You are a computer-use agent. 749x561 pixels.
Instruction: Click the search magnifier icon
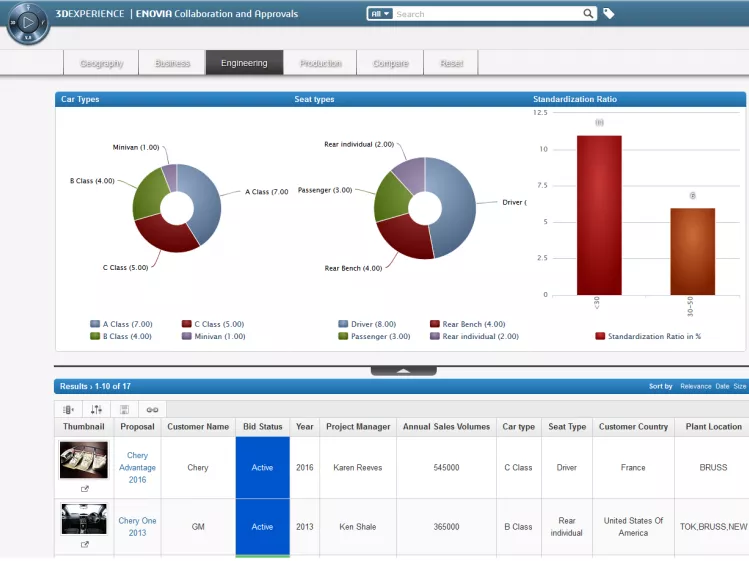(588, 14)
